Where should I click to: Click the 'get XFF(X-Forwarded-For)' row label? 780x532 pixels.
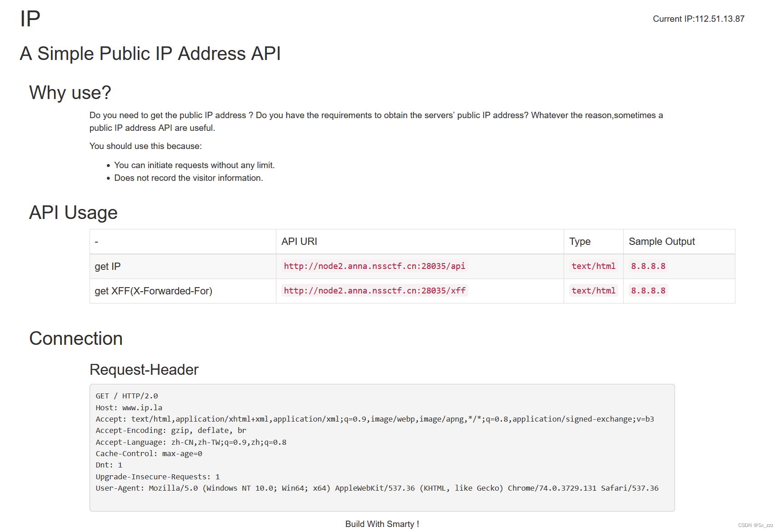click(x=154, y=291)
